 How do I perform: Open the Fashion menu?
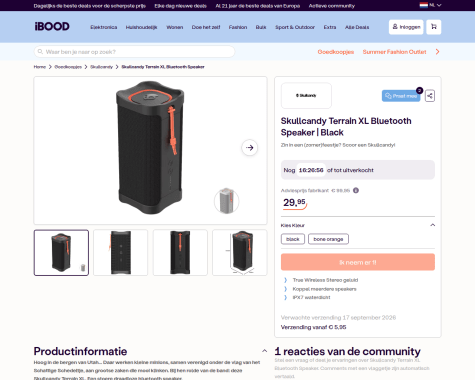238,27
